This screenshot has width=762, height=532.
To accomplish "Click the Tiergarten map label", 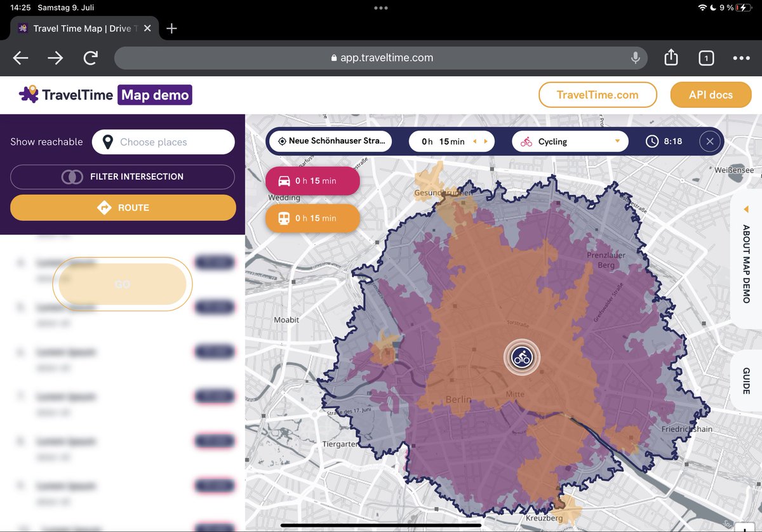I will click(340, 444).
